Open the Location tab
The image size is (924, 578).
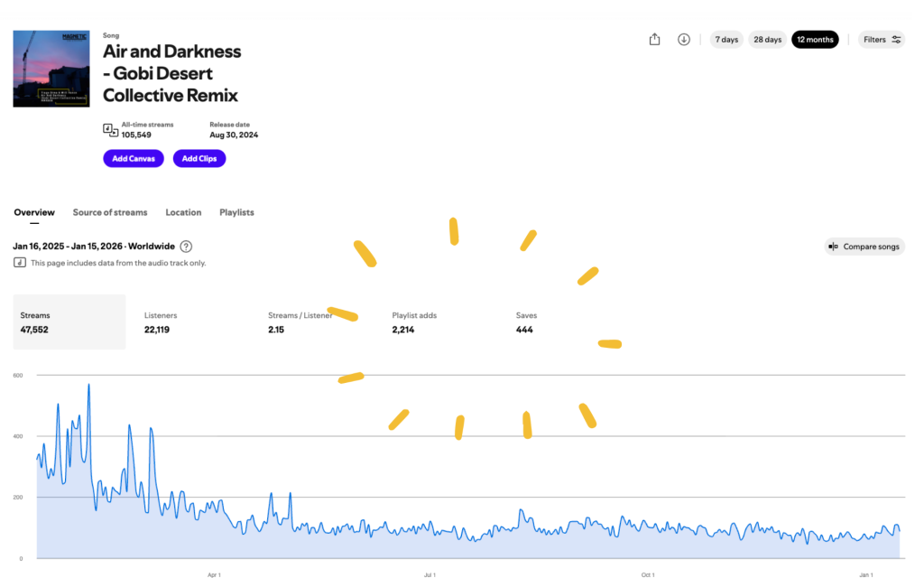coord(183,213)
